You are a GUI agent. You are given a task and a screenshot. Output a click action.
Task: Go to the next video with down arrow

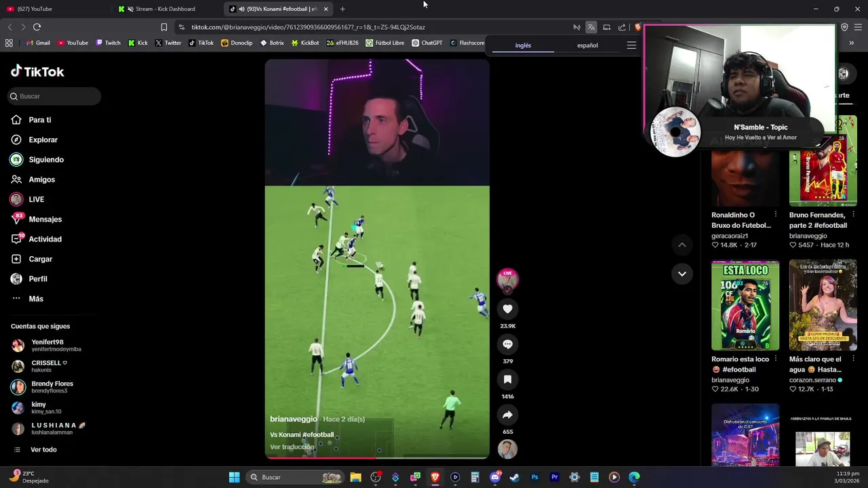(682, 274)
